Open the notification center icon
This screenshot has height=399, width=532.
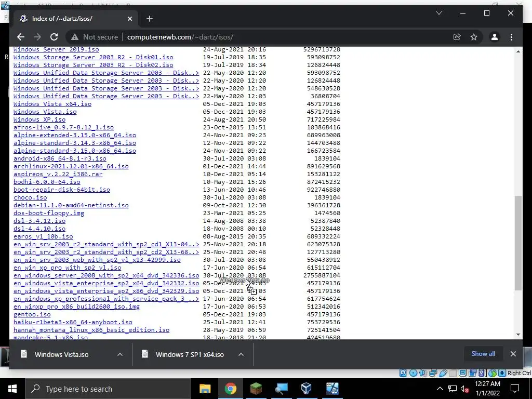[515, 389]
